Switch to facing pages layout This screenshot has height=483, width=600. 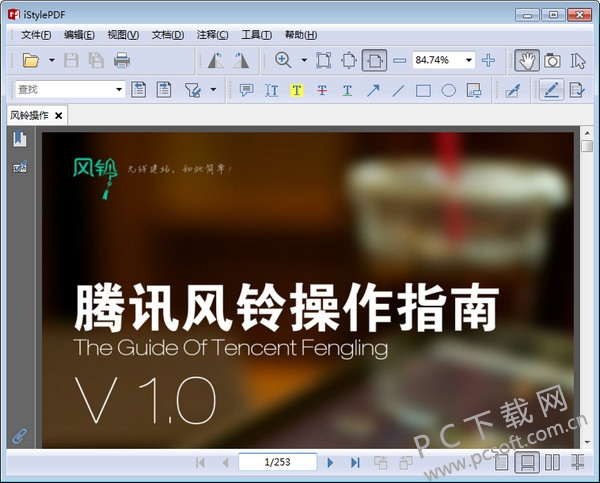click(552, 462)
